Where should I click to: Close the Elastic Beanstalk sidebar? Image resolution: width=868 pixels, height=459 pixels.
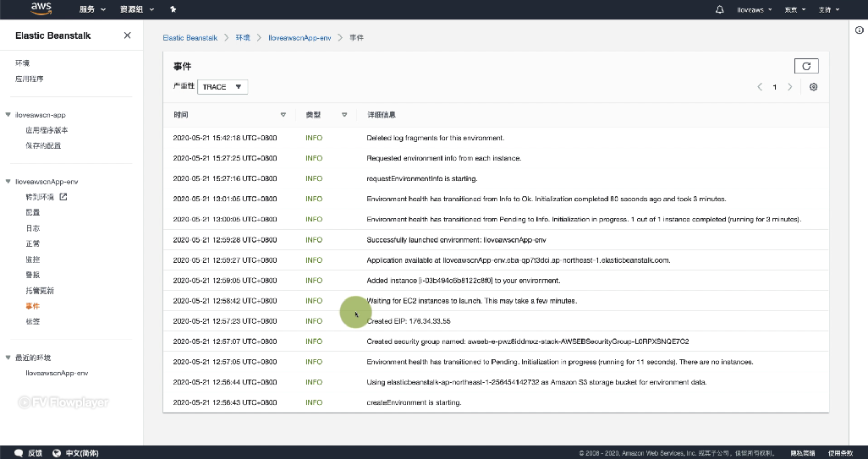point(127,36)
